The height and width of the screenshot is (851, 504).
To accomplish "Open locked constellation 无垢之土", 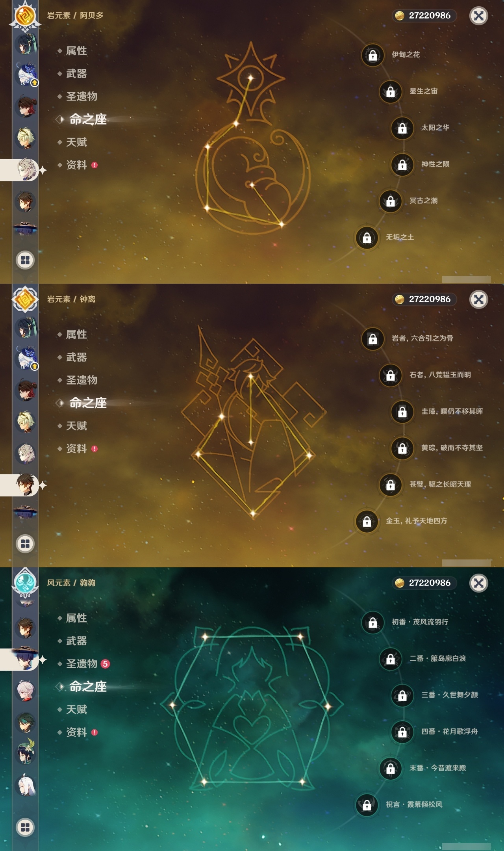I will 367,238.
